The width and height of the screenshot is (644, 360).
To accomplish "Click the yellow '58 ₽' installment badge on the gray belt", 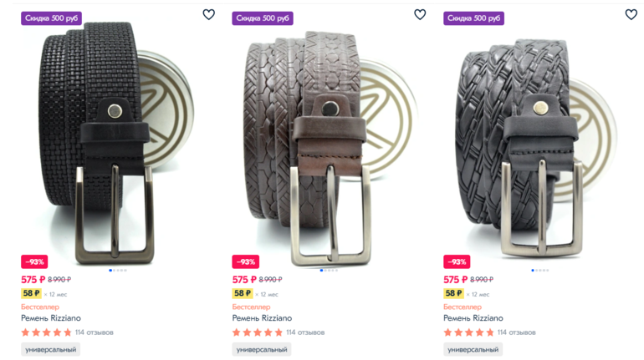I will coord(452,293).
